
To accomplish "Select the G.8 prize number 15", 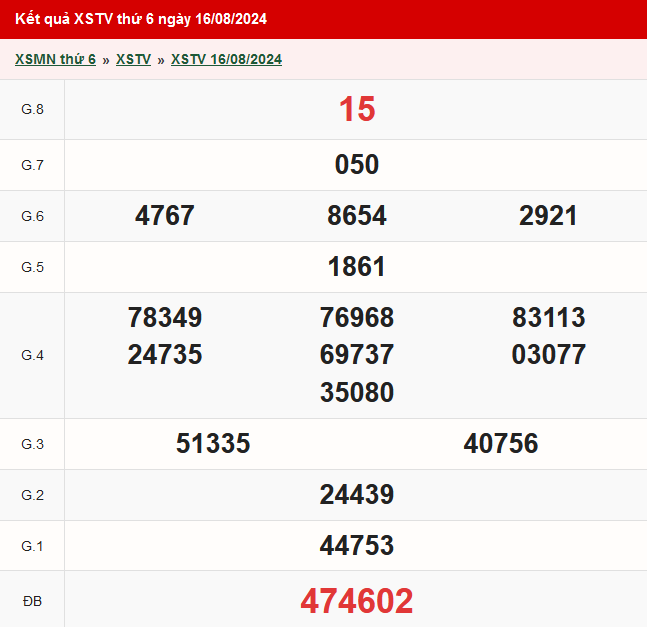I will [357, 110].
